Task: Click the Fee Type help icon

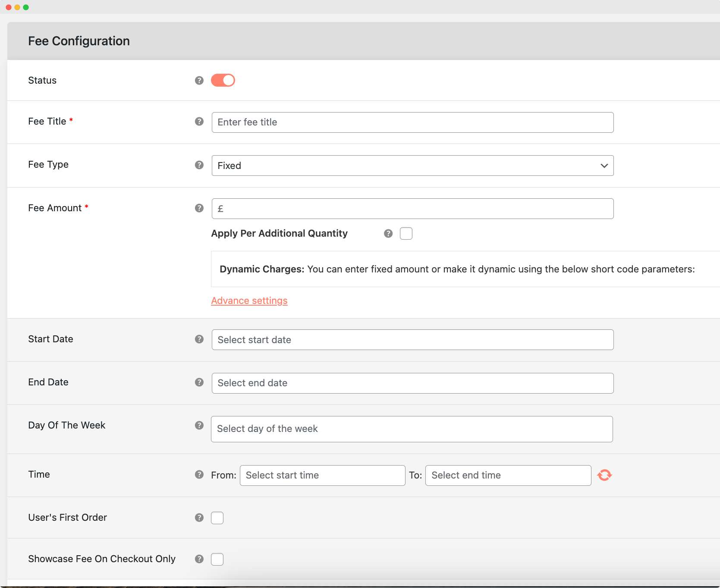Action: (x=199, y=165)
